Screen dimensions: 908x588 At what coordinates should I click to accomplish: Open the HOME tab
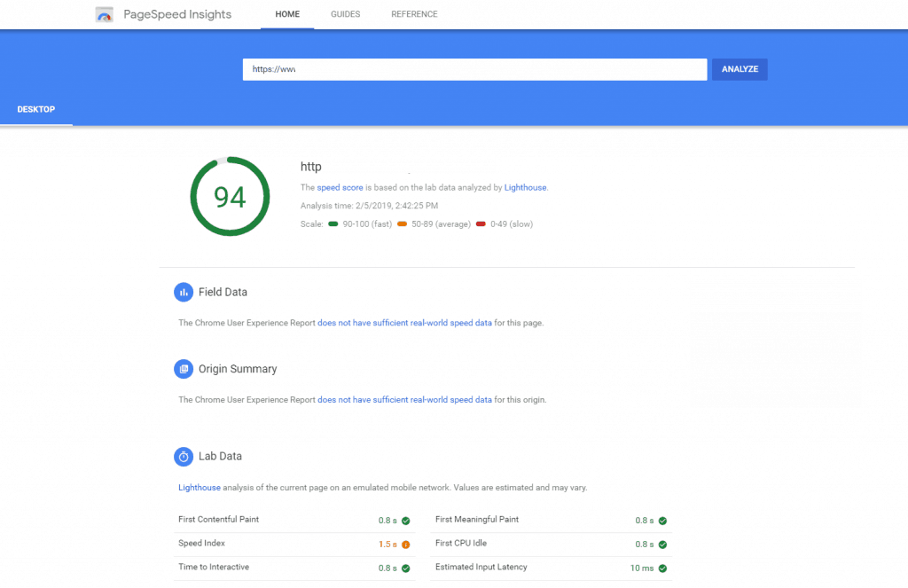[x=287, y=14]
